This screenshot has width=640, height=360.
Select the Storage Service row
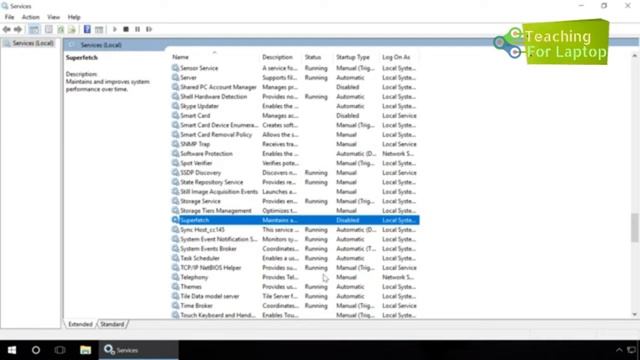tap(295, 201)
